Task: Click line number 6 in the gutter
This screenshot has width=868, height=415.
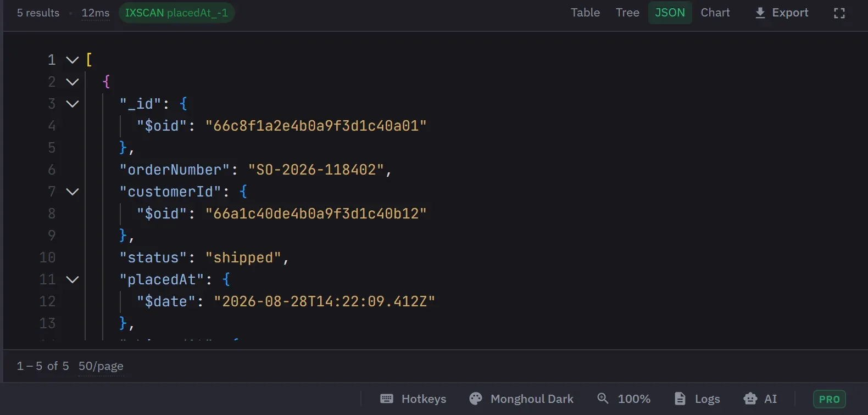Action: 52,170
